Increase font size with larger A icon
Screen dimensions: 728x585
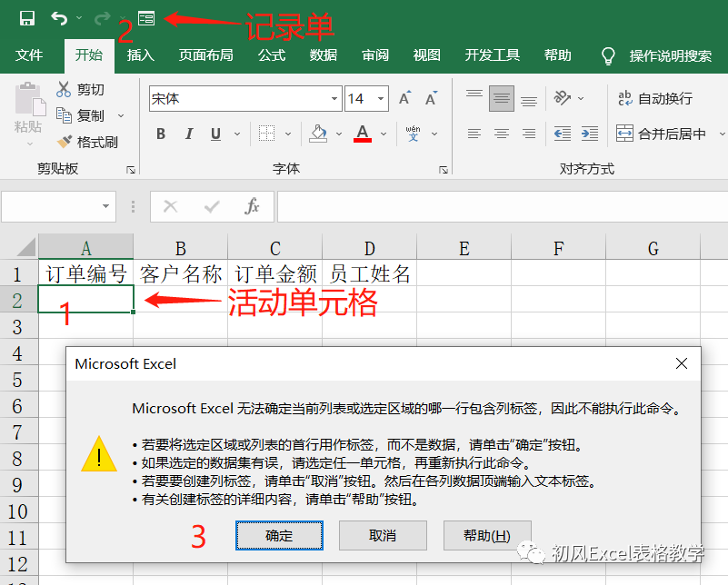[x=405, y=98]
